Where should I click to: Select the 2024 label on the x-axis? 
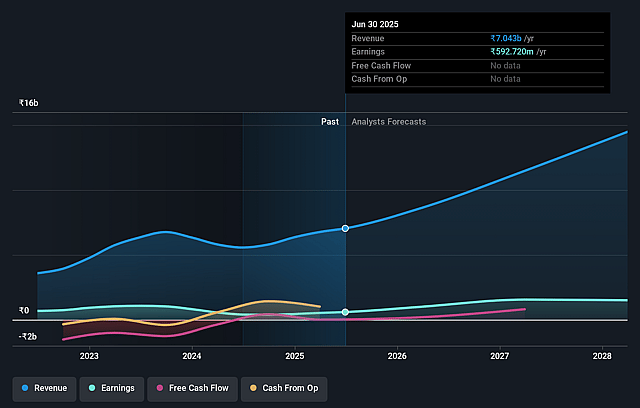pyautogui.click(x=192, y=355)
